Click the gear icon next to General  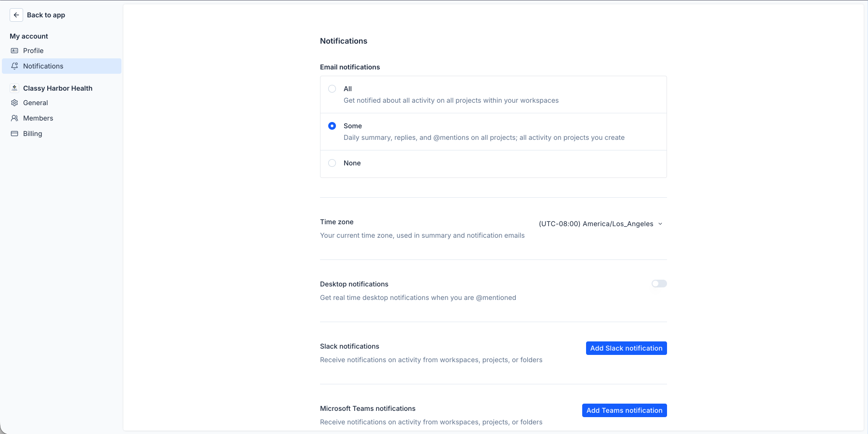tap(15, 103)
